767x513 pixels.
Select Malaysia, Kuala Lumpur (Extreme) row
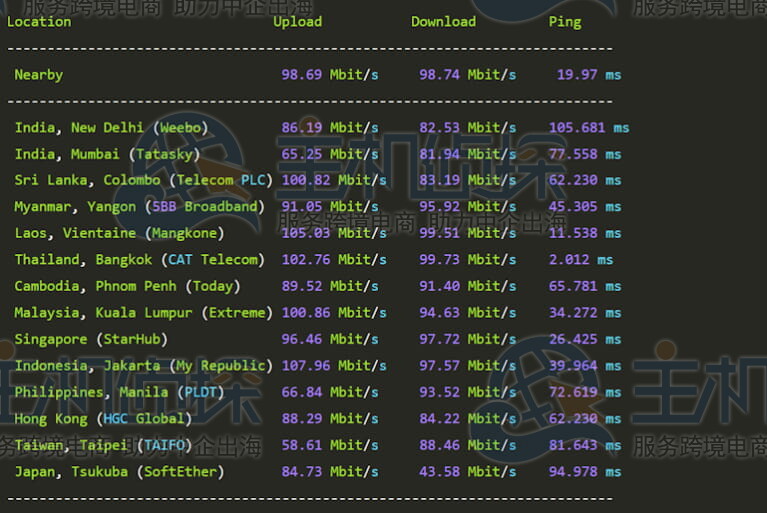tap(143, 313)
